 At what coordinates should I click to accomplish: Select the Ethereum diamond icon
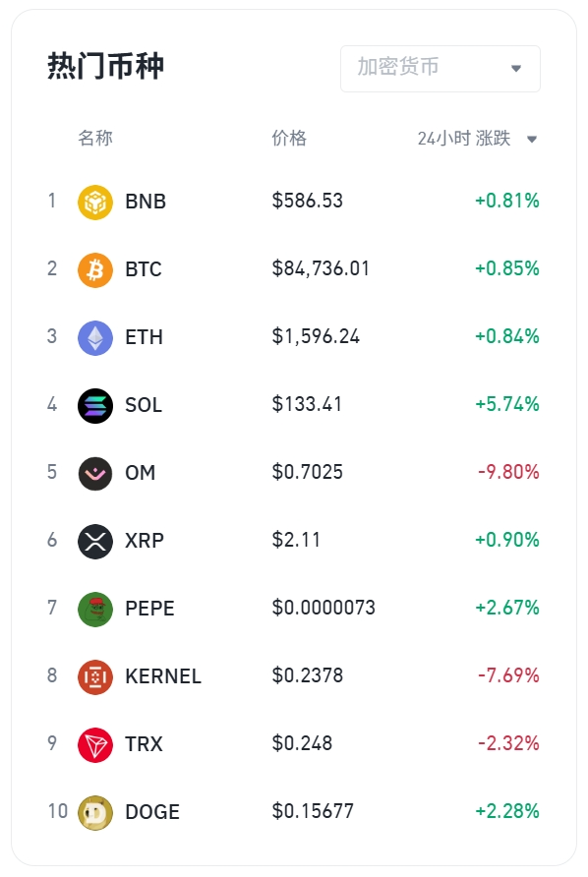pyautogui.click(x=95, y=338)
